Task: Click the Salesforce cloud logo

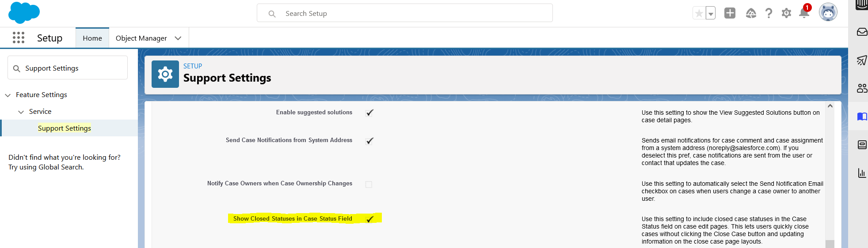Action: point(24,12)
